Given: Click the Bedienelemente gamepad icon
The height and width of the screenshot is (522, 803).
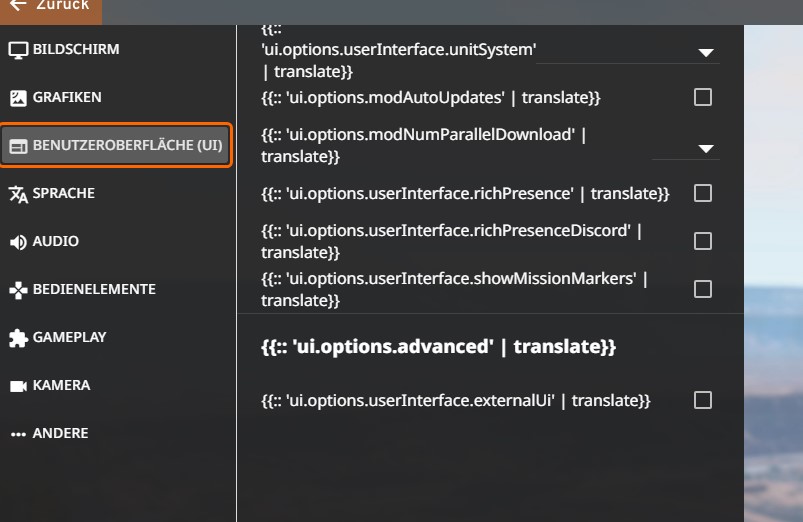Looking at the screenshot, I should coord(18,290).
